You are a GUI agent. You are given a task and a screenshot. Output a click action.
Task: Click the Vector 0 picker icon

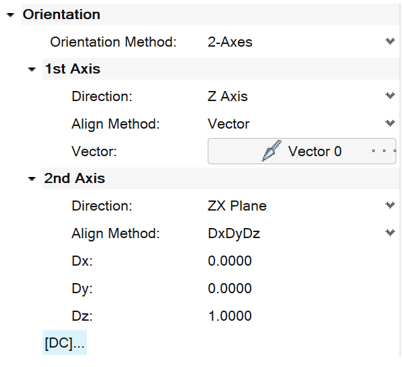pos(272,151)
